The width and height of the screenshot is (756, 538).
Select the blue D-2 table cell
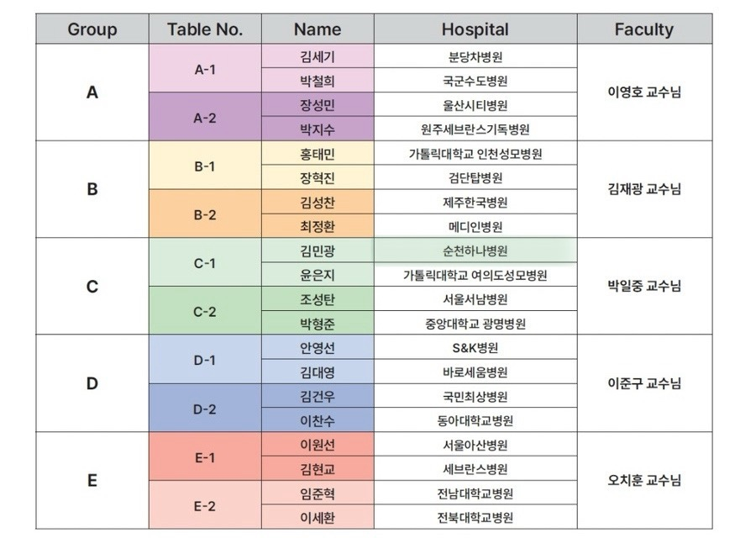point(205,409)
